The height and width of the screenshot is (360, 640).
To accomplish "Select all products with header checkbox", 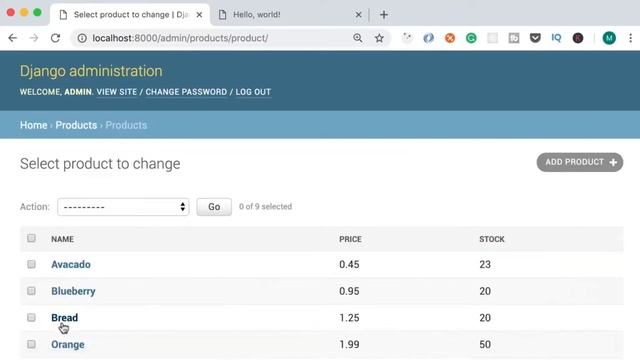I will coord(31,238).
